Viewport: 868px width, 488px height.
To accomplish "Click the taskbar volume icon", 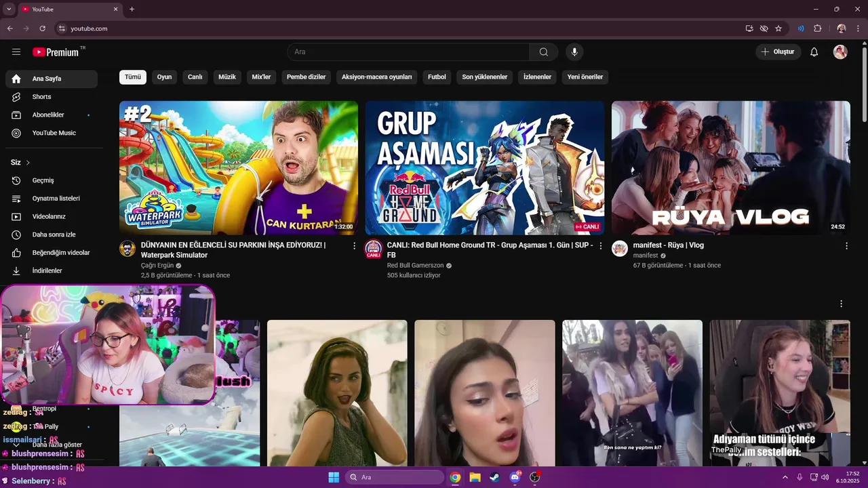I will (x=825, y=477).
